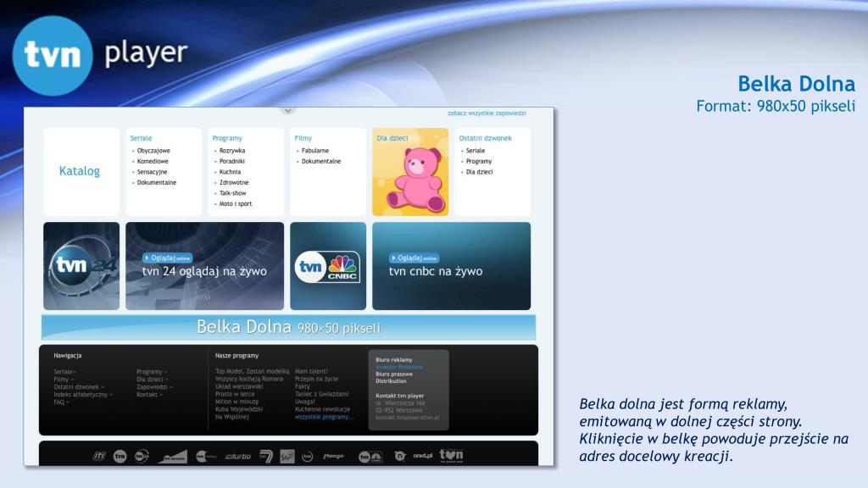Open Investor Relations link

point(398,367)
